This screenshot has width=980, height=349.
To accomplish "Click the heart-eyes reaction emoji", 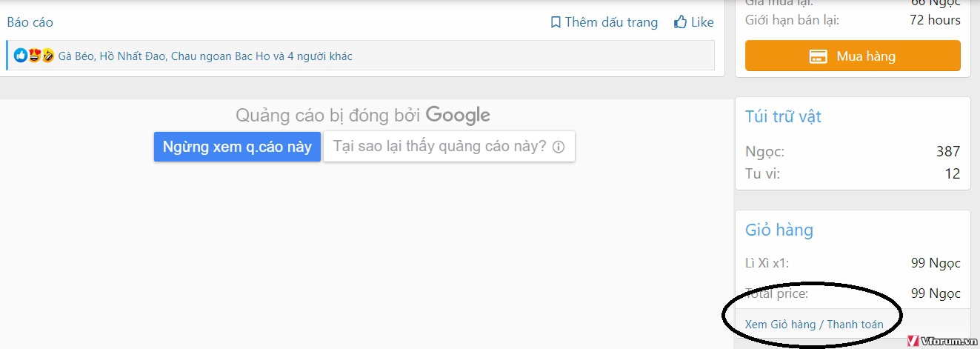I will [34, 56].
